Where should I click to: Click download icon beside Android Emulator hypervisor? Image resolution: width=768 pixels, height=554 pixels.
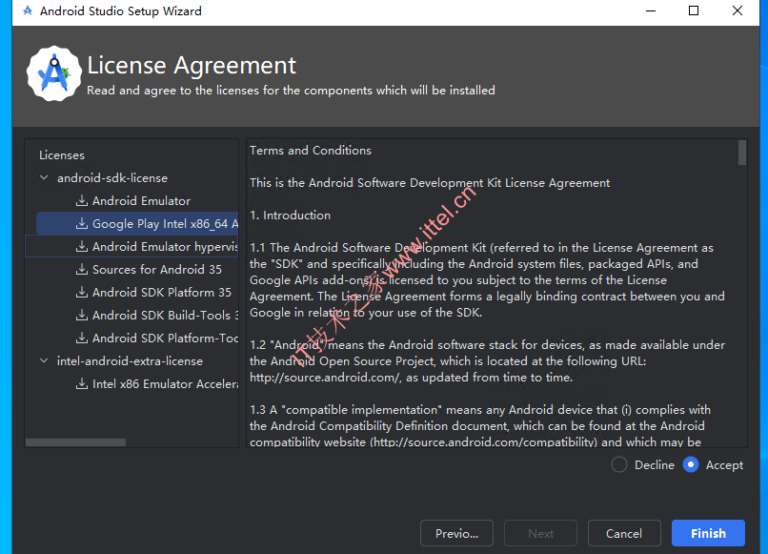pyautogui.click(x=82, y=247)
